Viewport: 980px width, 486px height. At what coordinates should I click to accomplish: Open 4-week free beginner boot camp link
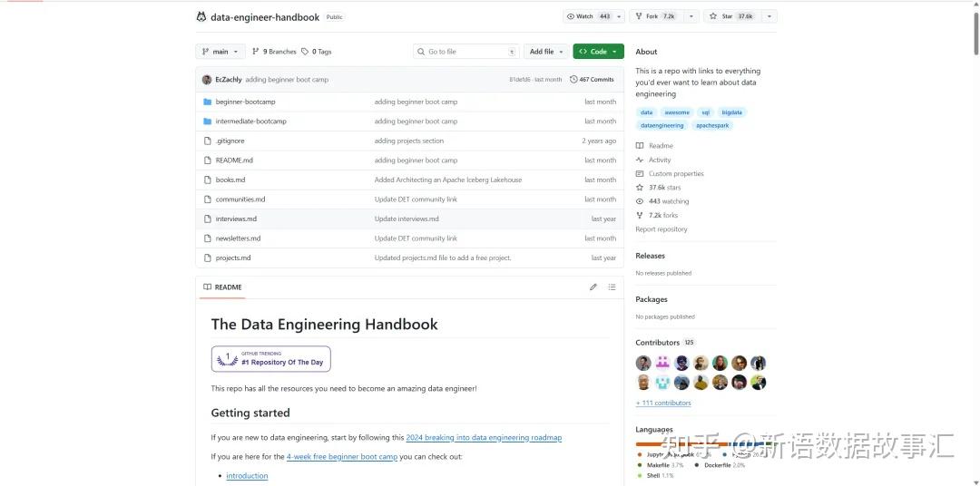click(342, 457)
